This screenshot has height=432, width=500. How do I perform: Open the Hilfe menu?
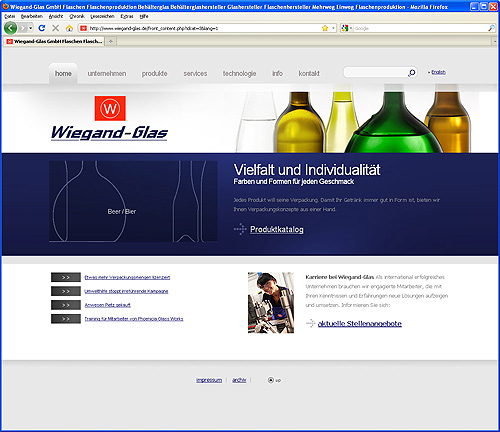[144, 16]
